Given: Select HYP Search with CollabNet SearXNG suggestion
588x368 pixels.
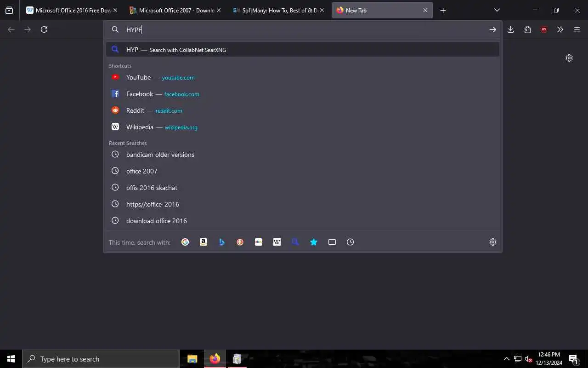Looking at the screenshot, I should (303, 50).
